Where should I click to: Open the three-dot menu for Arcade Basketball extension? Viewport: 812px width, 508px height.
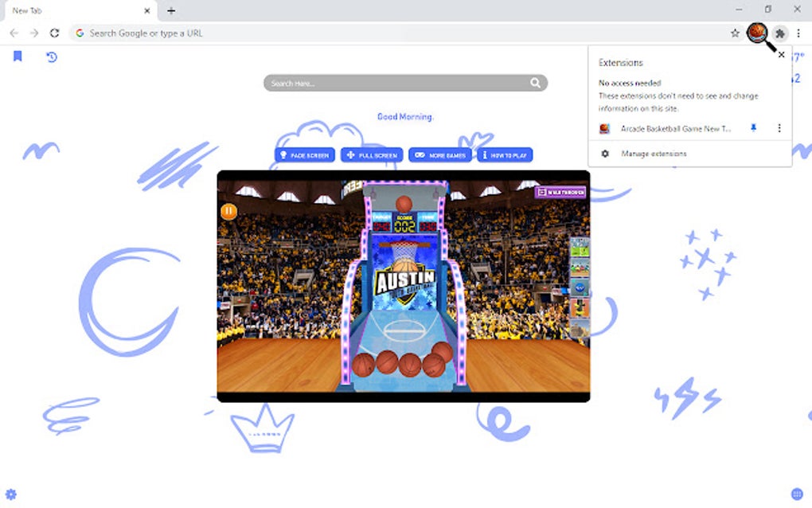(779, 128)
